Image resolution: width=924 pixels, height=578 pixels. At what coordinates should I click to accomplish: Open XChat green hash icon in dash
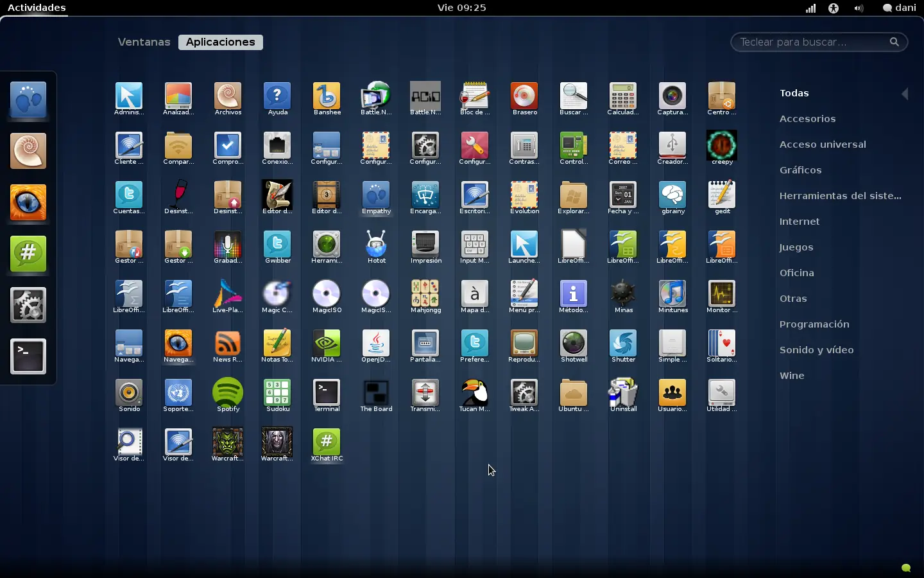(28, 254)
